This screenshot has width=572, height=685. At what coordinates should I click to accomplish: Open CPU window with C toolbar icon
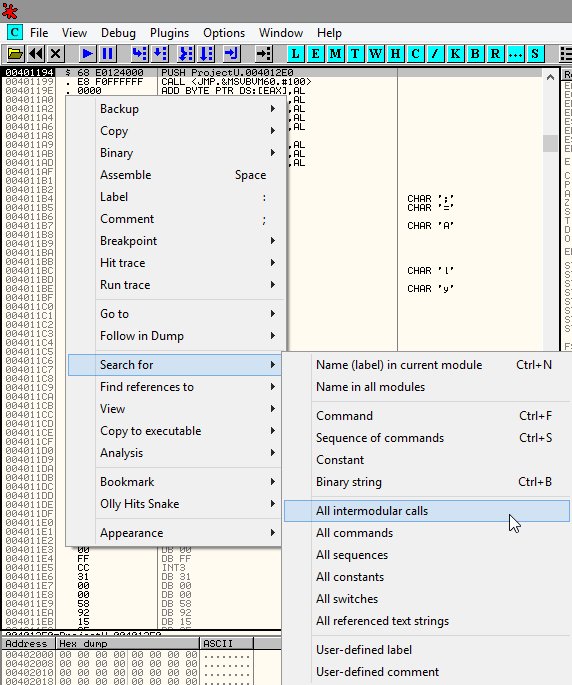click(416, 54)
